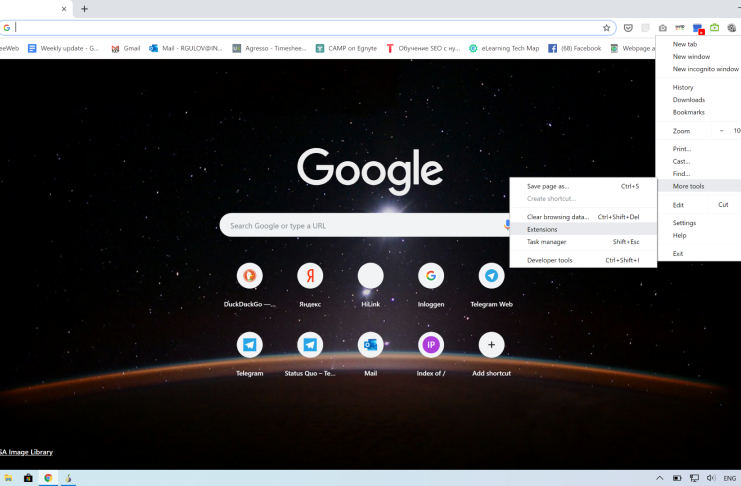Open the Webpage bookmark
This screenshot has height=486, width=741.
632,48
